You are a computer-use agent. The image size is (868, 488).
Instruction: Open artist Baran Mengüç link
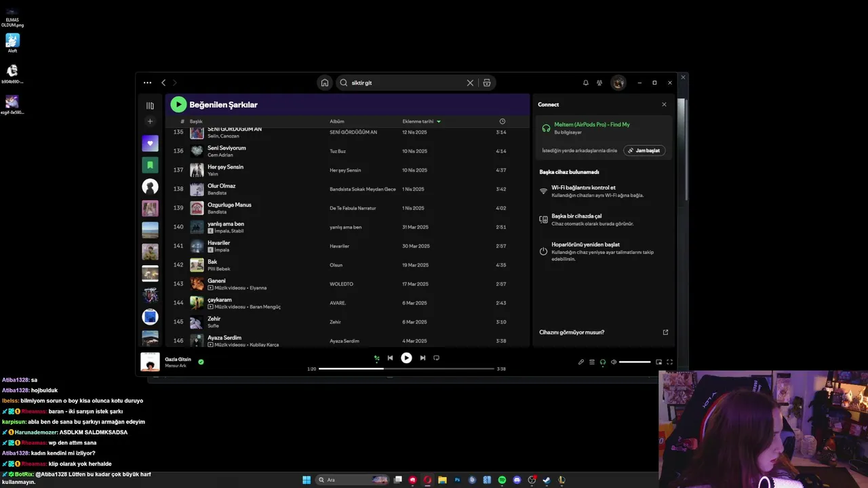pos(265,307)
